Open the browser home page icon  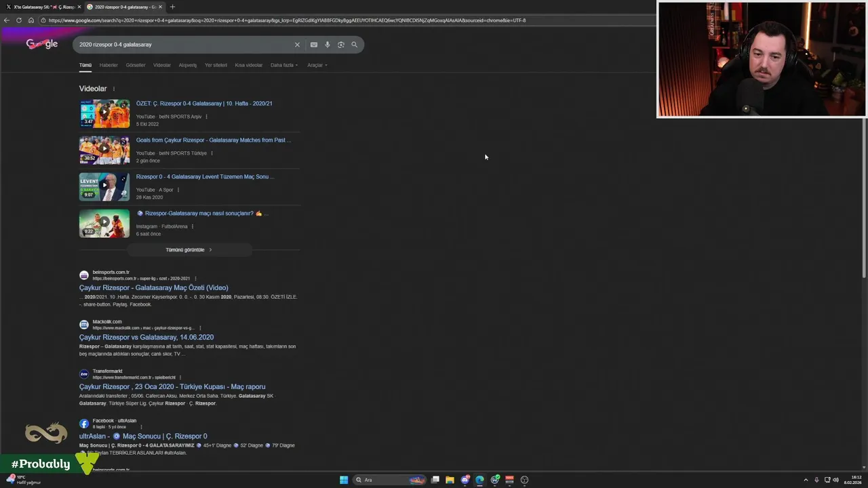coord(31,20)
